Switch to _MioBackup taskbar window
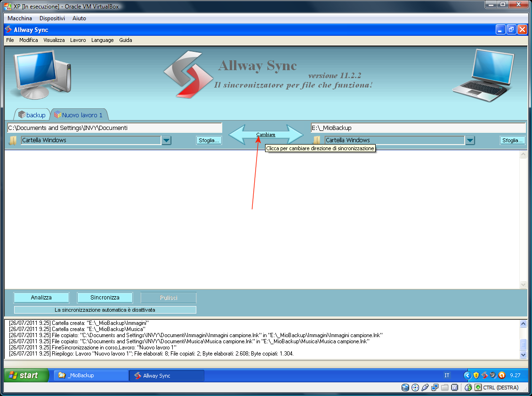 (x=91, y=375)
